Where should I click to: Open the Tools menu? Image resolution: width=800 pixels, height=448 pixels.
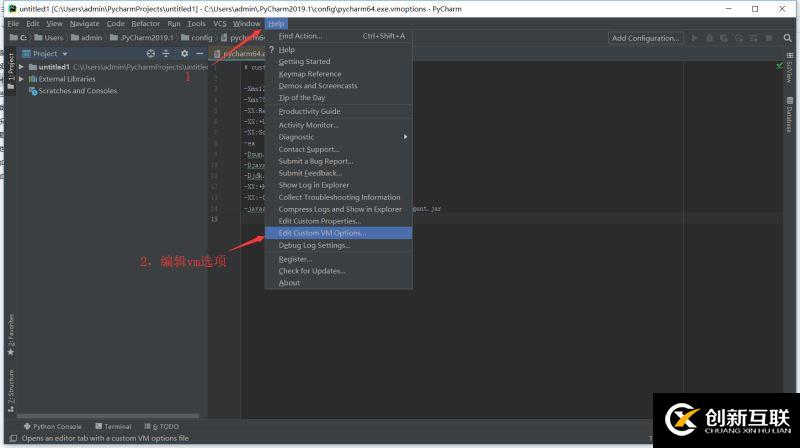[x=196, y=23]
